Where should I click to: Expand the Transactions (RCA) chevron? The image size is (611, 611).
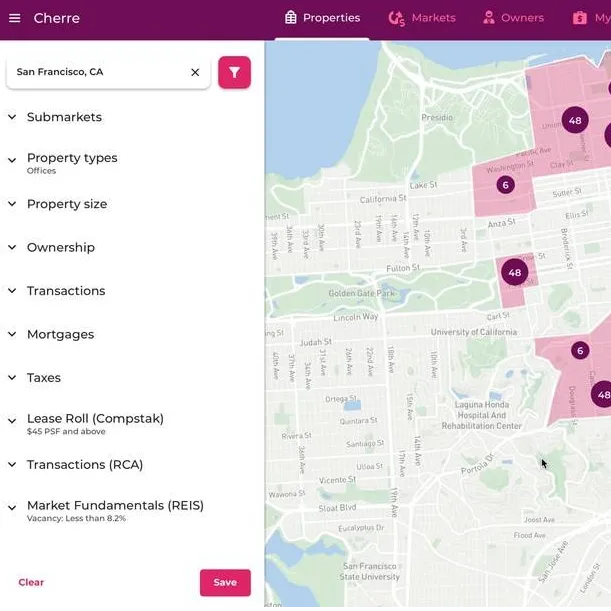pos(12,464)
